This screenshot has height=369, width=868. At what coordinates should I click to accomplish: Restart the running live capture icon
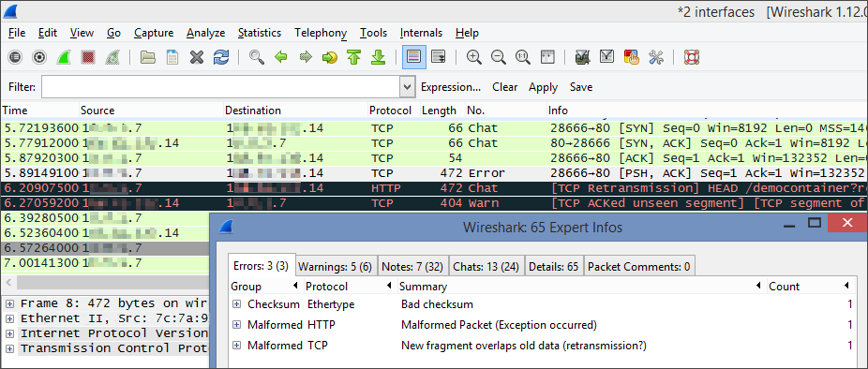pos(112,57)
